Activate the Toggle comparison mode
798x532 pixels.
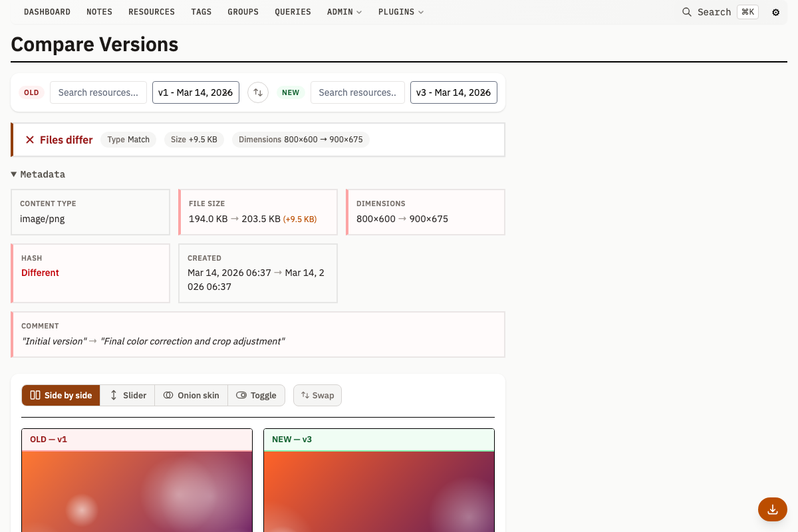pyautogui.click(x=256, y=395)
